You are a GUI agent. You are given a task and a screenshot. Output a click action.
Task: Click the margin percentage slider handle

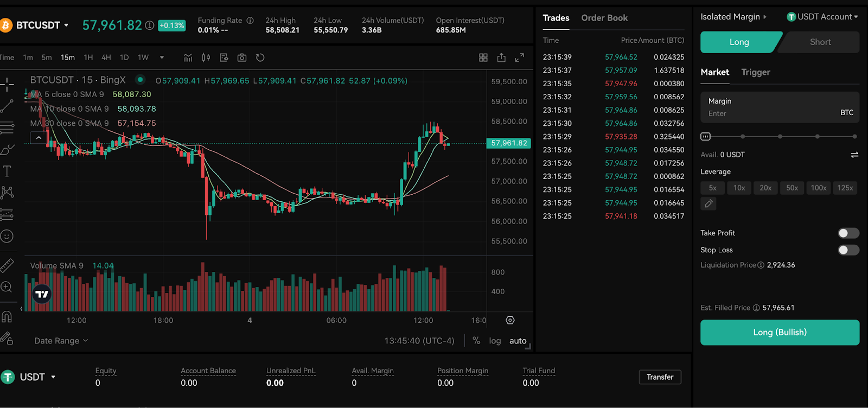[705, 137]
